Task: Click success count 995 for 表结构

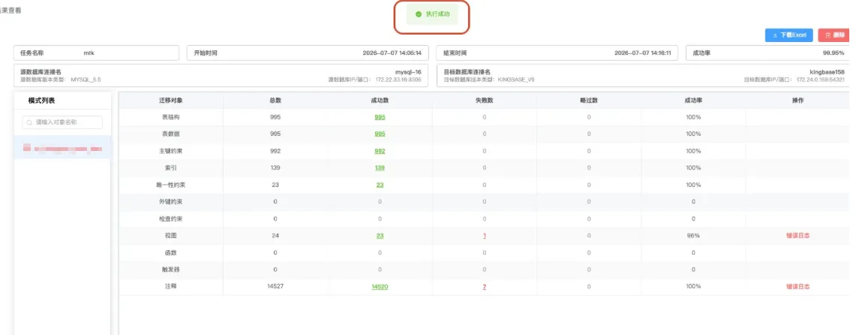Action: [380, 117]
